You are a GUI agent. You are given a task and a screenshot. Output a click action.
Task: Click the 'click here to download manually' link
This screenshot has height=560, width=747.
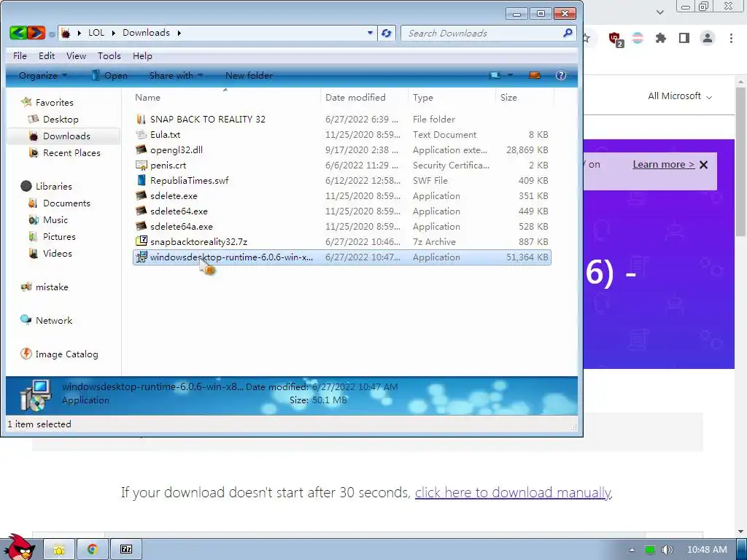pyautogui.click(x=513, y=492)
